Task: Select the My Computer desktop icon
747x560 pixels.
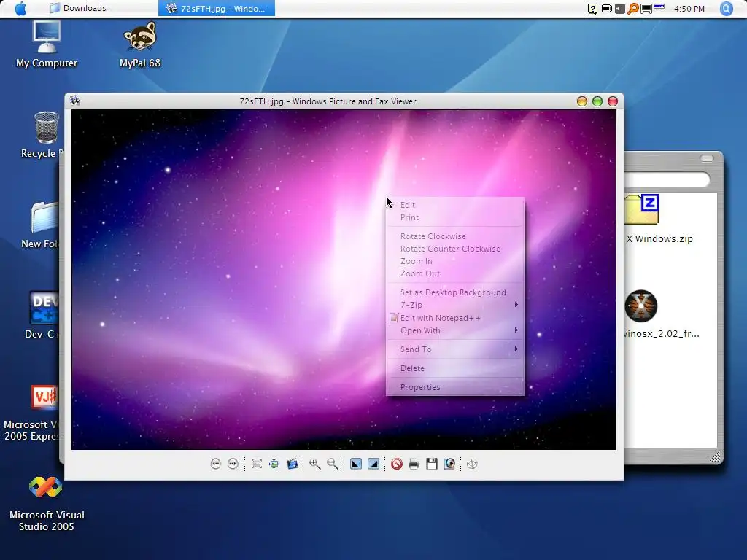Action: pyautogui.click(x=47, y=44)
